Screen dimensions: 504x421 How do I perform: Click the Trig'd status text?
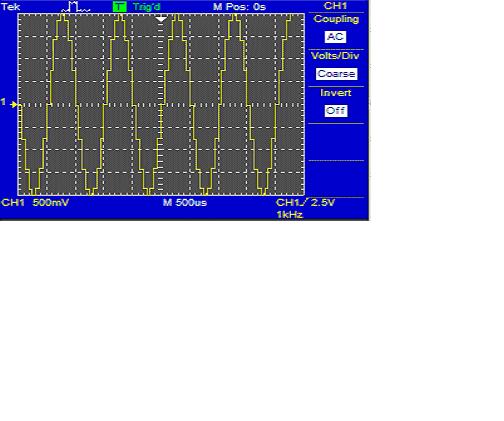pyautogui.click(x=146, y=7)
